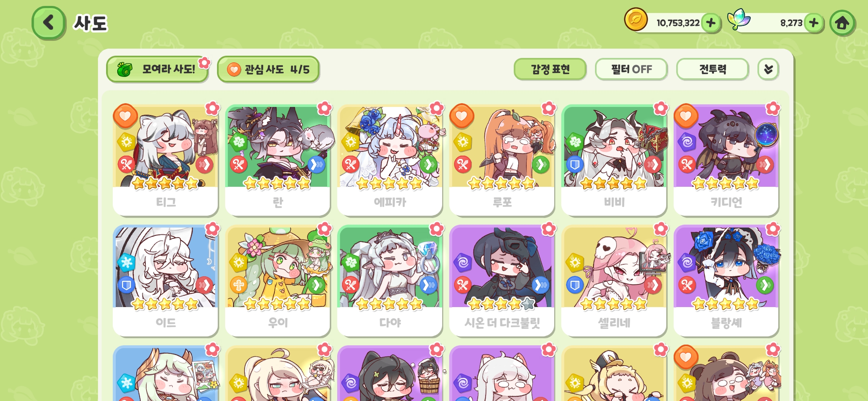The width and height of the screenshot is (868, 401).
Task: Unfavorite 키디언 via the heart icon
Action: point(686,116)
